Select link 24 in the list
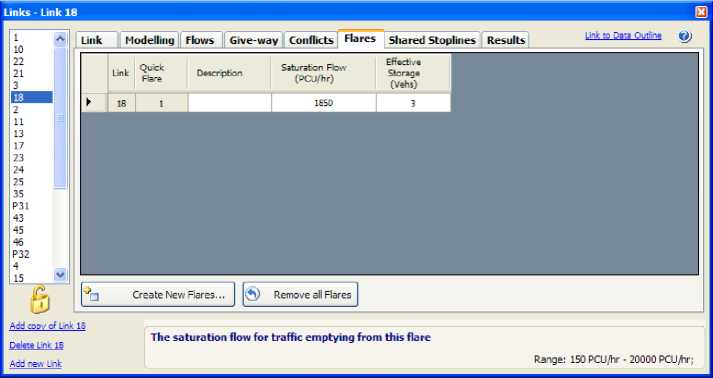Viewport: 713px width, 378px height. coord(32,170)
